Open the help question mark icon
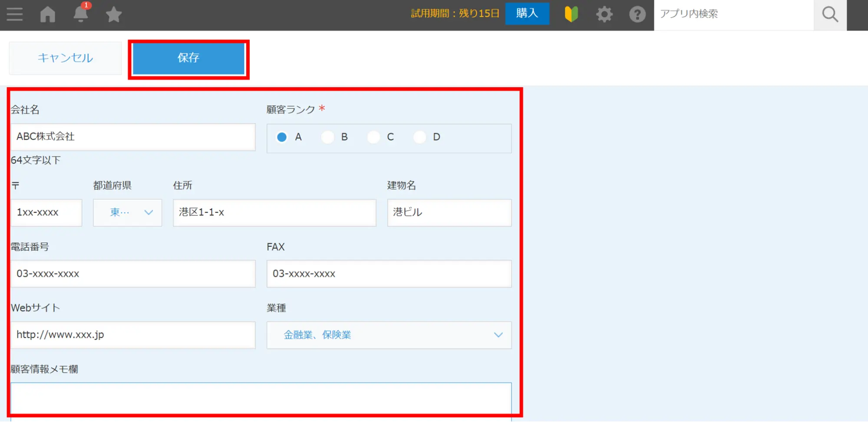868x422 pixels. tap(637, 14)
